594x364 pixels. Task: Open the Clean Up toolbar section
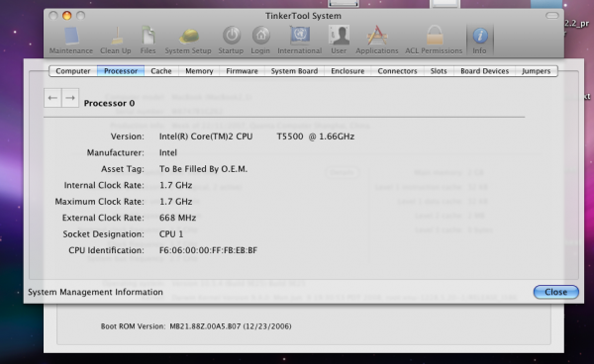[116, 41]
